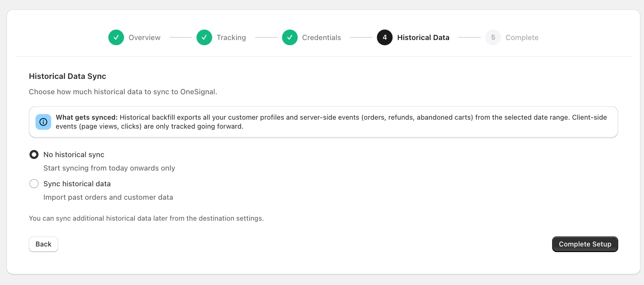644x285 pixels.
Task: Click the info icon in the synced banner
Action: point(43,122)
